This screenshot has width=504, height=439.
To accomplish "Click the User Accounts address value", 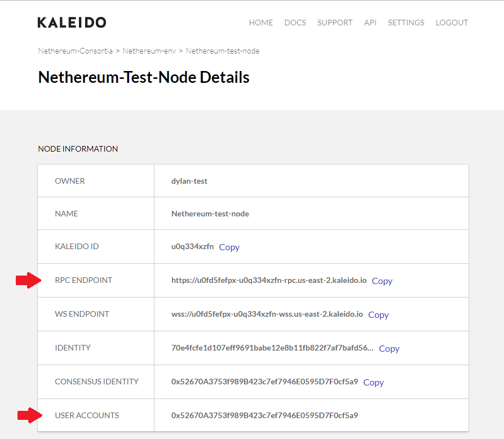I will tap(264, 415).
